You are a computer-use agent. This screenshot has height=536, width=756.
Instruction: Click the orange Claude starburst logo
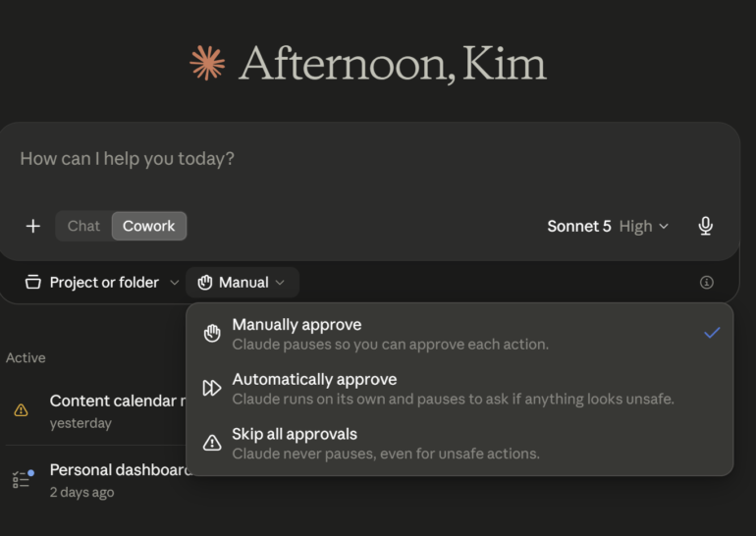pos(207,63)
